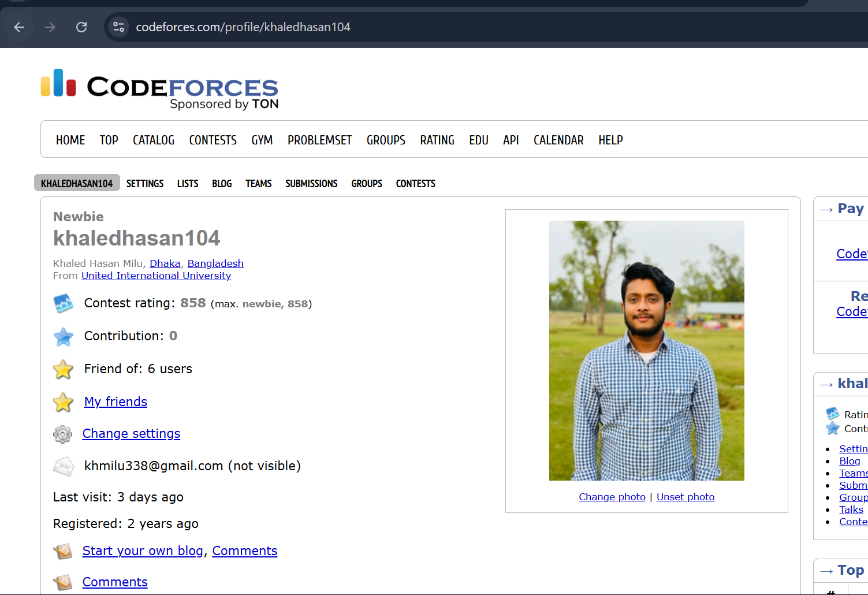The image size is (868, 595).
Task: Click the envelope icon beside email
Action: [63, 466]
